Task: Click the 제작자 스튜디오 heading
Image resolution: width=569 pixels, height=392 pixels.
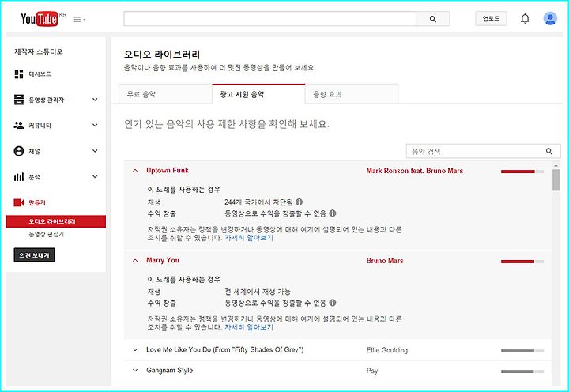Action: pyautogui.click(x=39, y=51)
